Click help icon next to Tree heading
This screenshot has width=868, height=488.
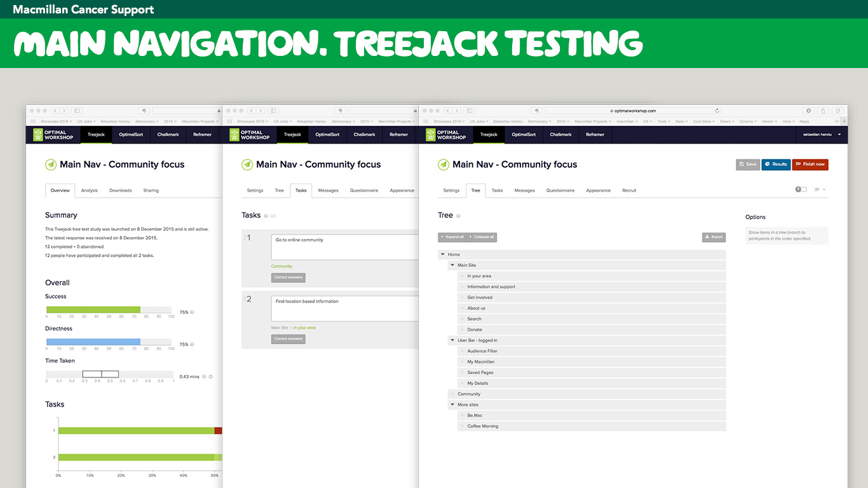[x=458, y=216]
